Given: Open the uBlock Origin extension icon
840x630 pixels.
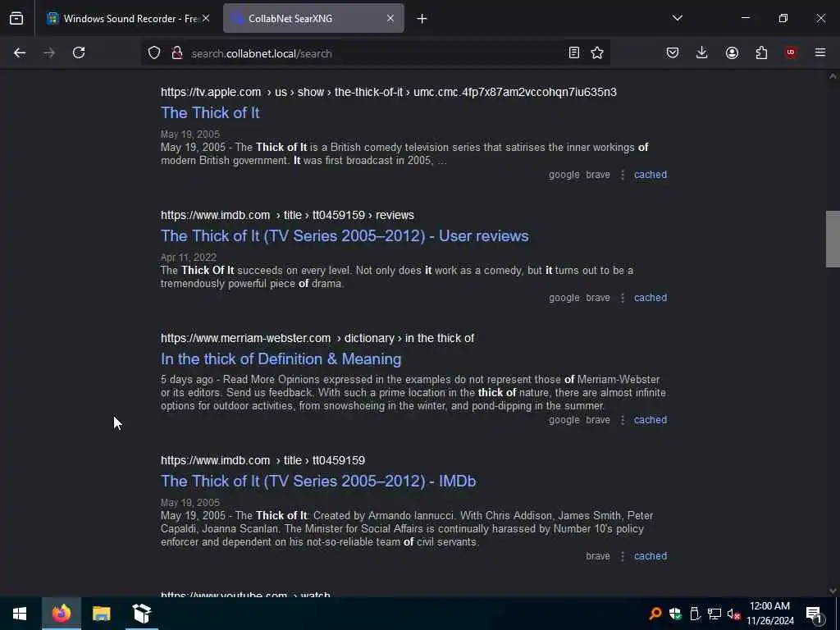Looking at the screenshot, I should [x=791, y=52].
